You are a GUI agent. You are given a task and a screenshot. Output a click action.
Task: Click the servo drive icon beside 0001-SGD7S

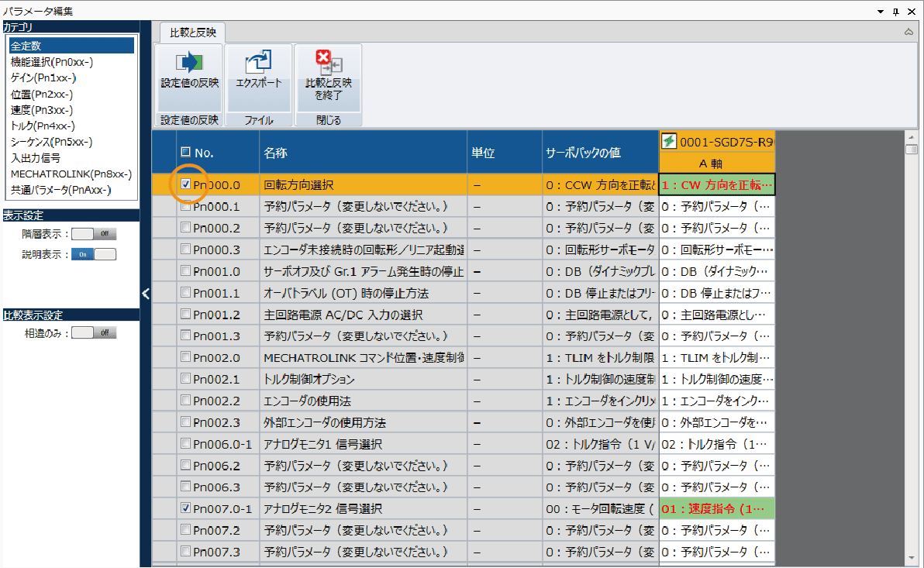click(x=668, y=141)
